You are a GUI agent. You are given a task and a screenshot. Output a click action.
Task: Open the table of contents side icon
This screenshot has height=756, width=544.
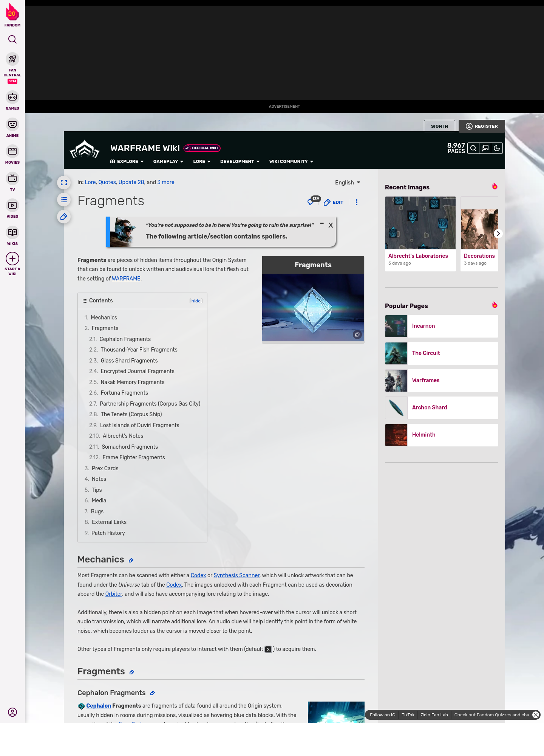pyautogui.click(x=64, y=200)
